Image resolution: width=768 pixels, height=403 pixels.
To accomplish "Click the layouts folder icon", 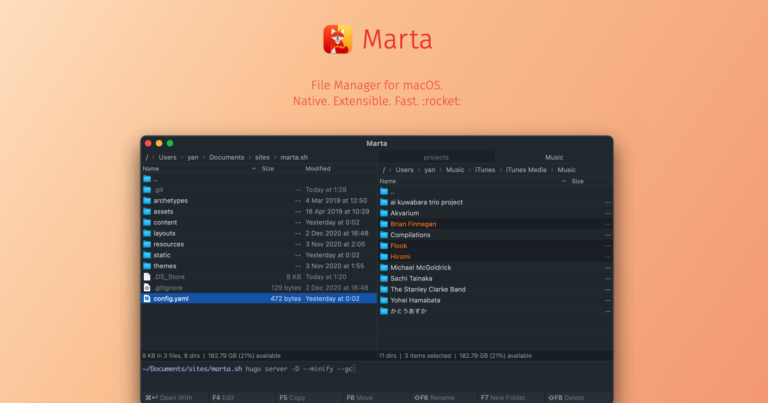I will (147, 233).
